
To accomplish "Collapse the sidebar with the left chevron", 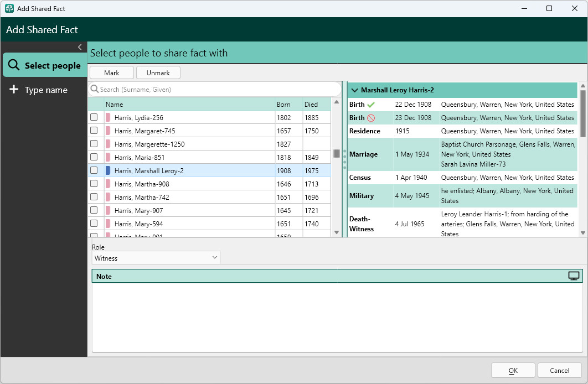I will (80, 47).
